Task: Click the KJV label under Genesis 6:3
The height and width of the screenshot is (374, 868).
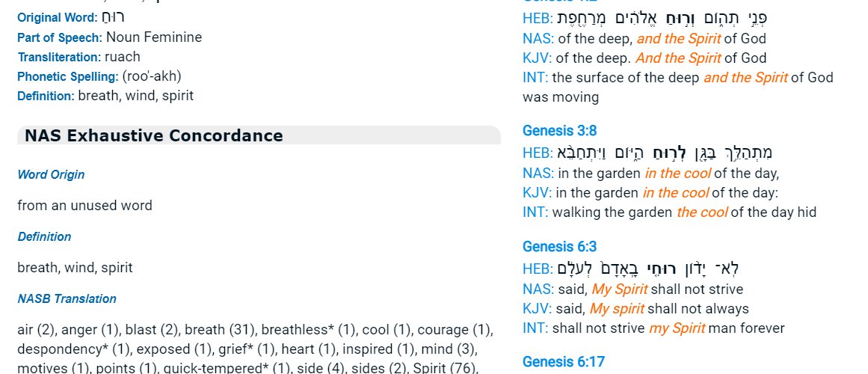Action: [x=535, y=309]
